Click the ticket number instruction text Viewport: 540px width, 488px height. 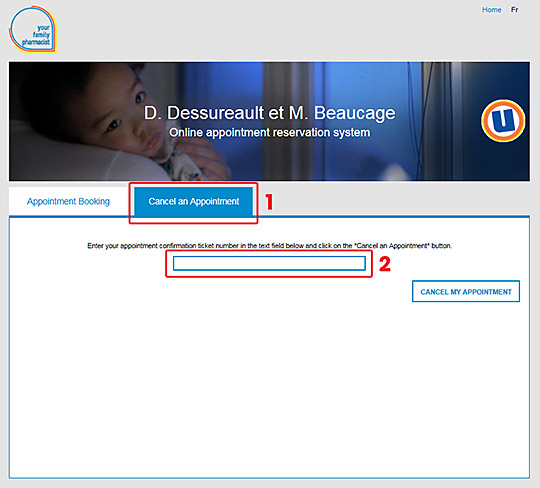point(269,246)
